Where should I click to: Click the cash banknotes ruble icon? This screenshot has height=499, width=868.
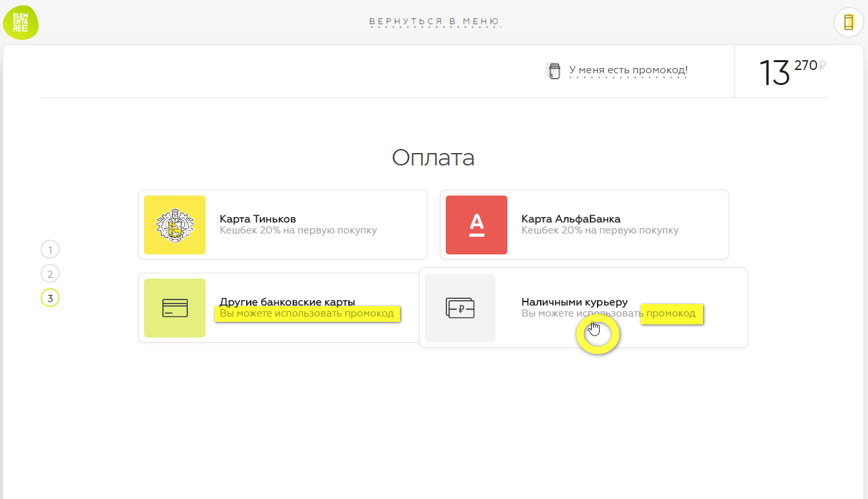(x=460, y=308)
